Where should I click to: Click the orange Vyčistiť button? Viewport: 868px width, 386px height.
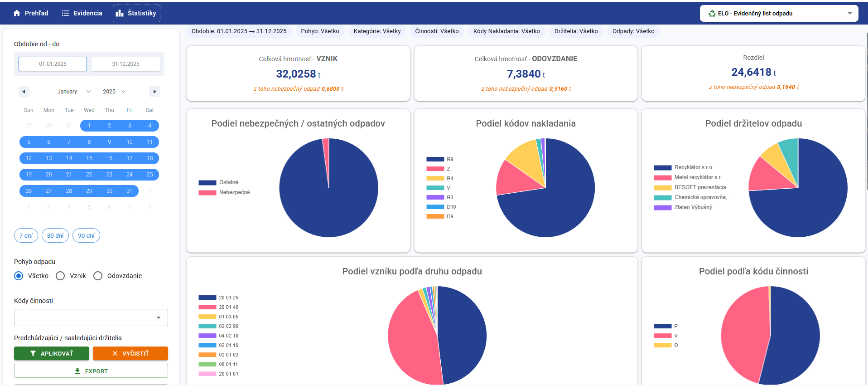130,353
